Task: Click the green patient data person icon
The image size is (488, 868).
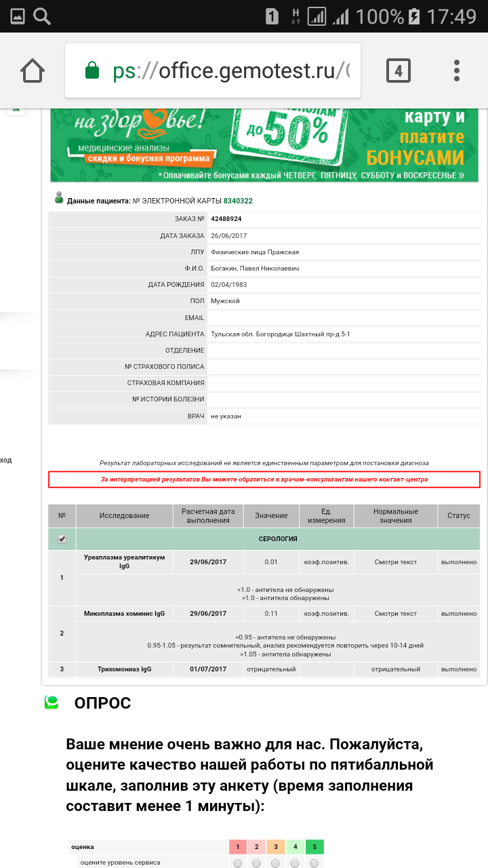Action: click(59, 199)
